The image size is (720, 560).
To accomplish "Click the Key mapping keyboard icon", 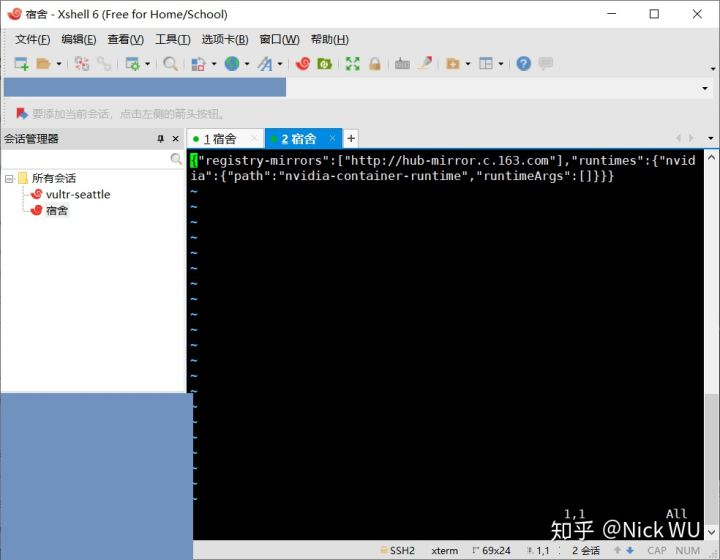I will [402, 63].
